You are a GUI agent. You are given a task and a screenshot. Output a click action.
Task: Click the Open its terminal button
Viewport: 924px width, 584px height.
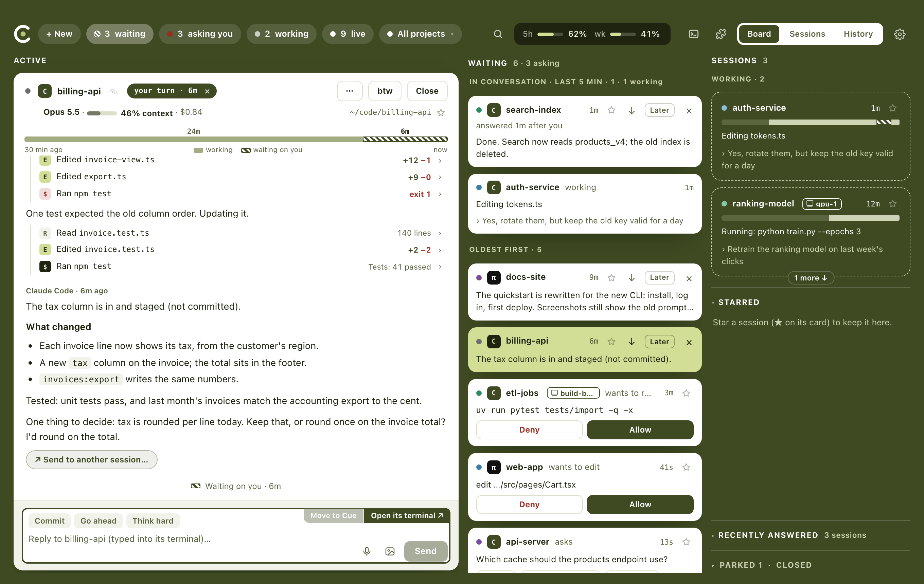coord(407,516)
